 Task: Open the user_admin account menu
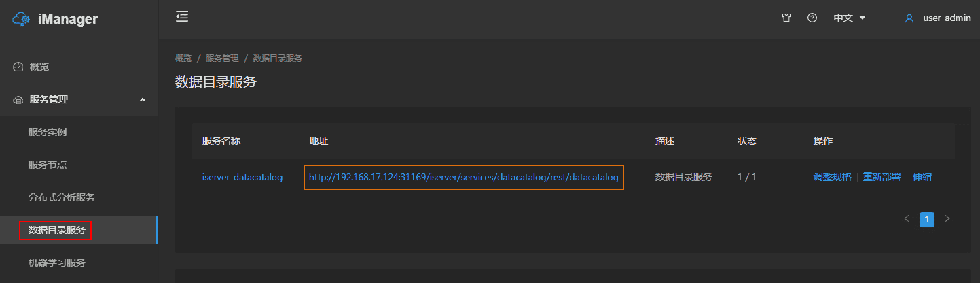click(x=947, y=18)
